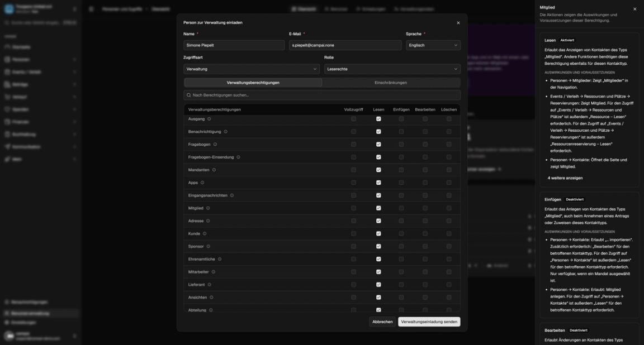644x345 pixels.
Task: Show info for Ansichten permission
Action: pyautogui.click(x=211, y=297)
